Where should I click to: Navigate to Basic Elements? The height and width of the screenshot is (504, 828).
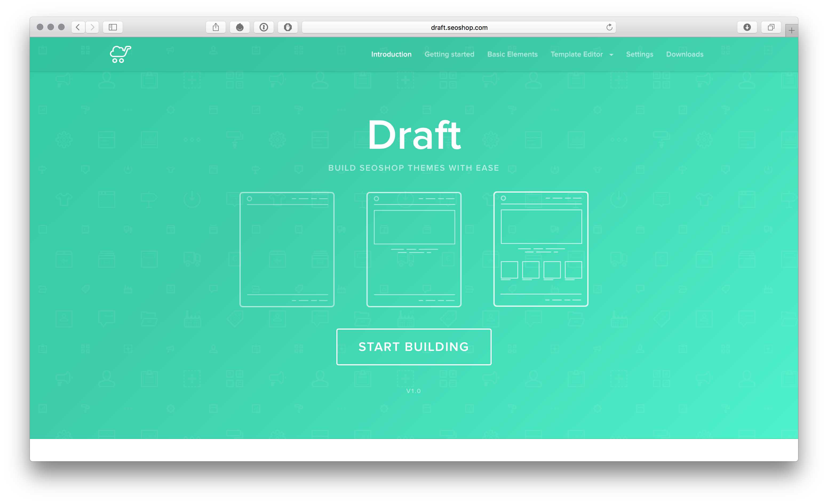pos(512,54)
